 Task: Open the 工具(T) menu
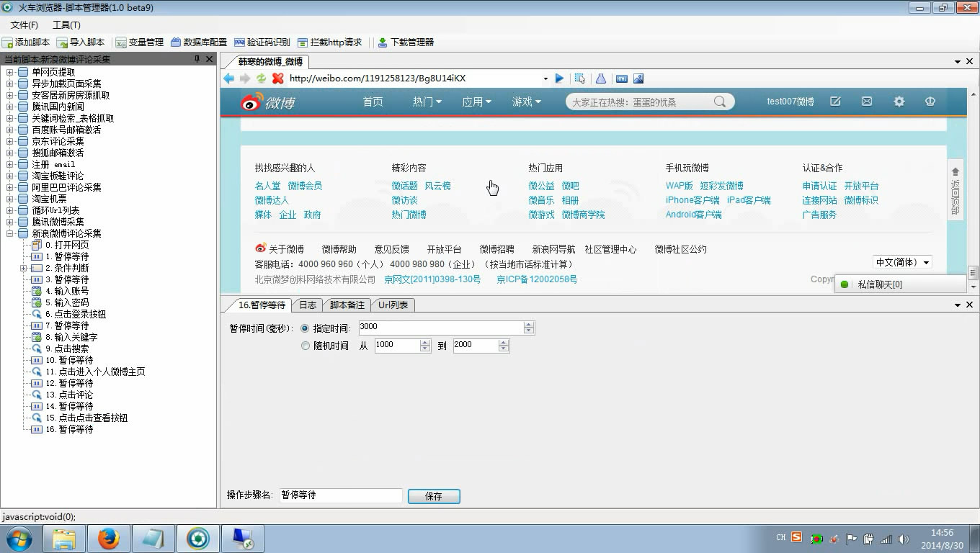[x=66, y=25]
